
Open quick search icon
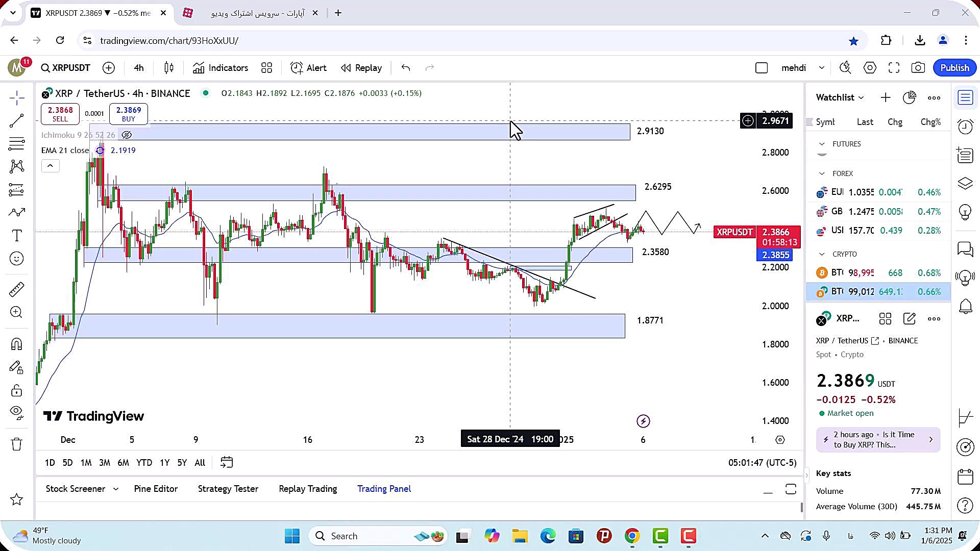coord(845,68)
